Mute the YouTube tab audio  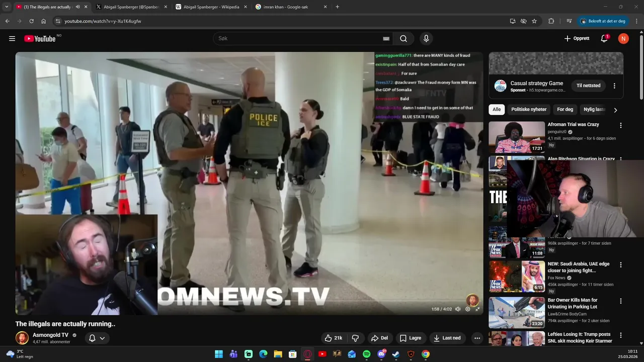(77, 7)
